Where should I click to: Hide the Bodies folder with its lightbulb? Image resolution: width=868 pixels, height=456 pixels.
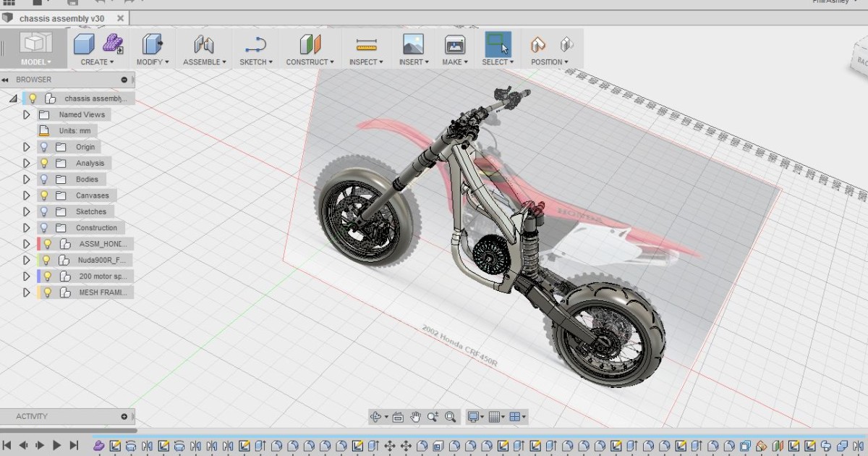coord(44,179)
